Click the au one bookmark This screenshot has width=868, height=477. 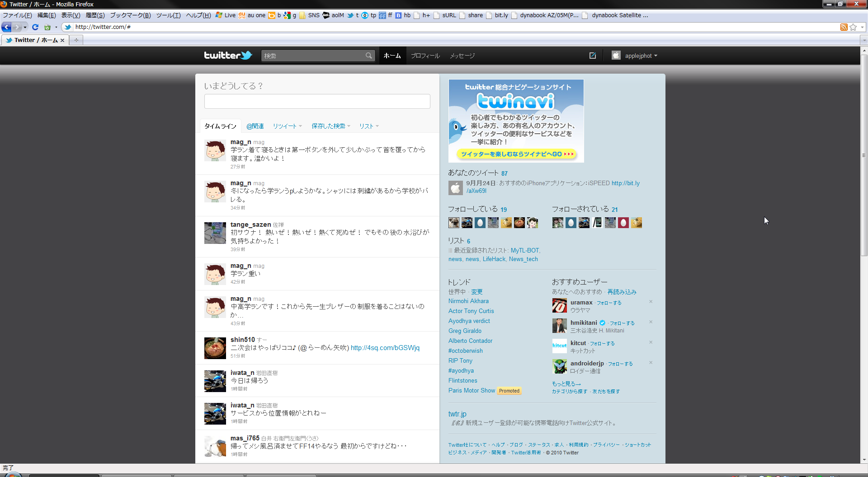pyautogui.click(x=252, y=15)
